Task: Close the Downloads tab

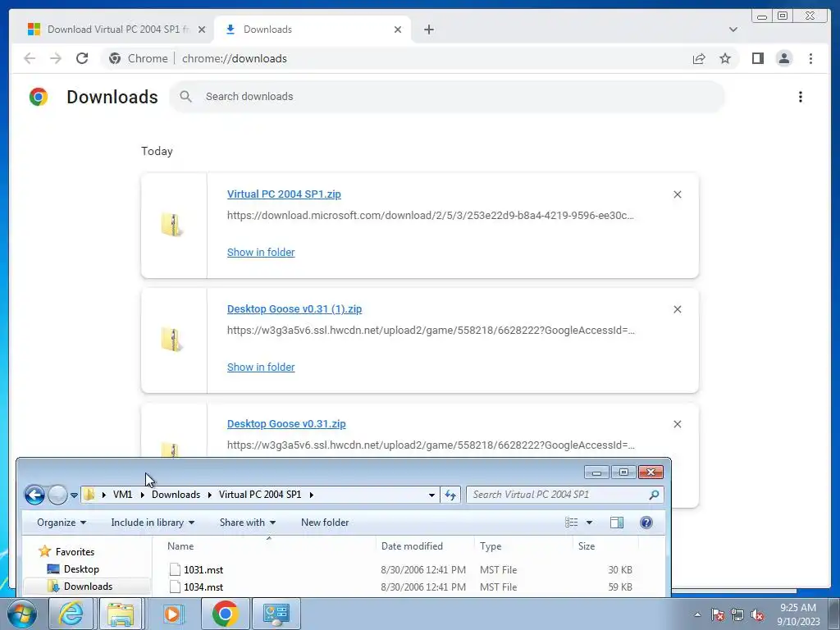Action: click(x=398, y=30)
